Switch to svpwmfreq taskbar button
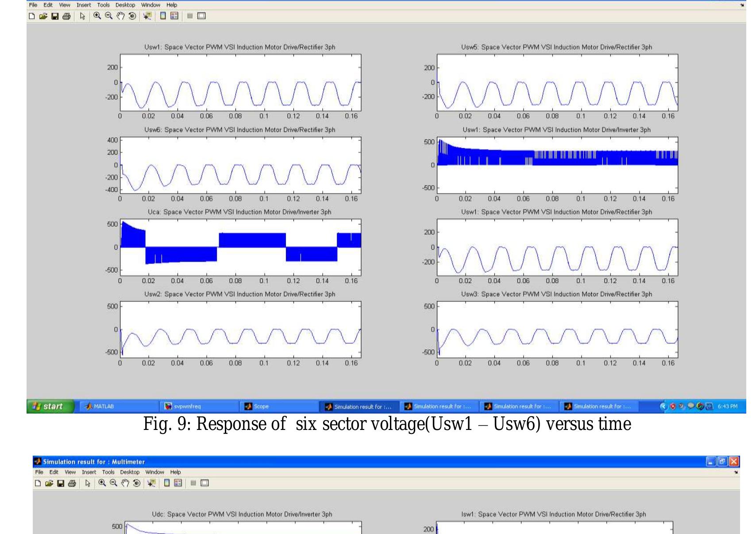 point(200,406)
